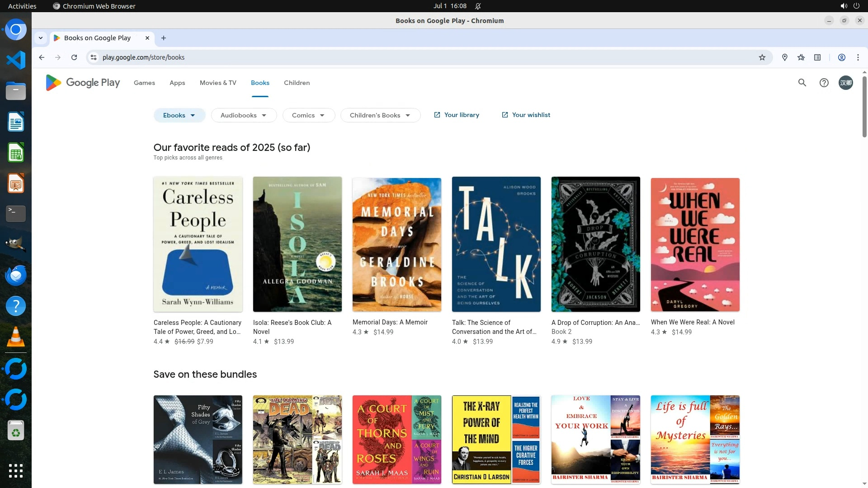Expand the Audiobooks dropdown filter

click(x=243, y=115)
